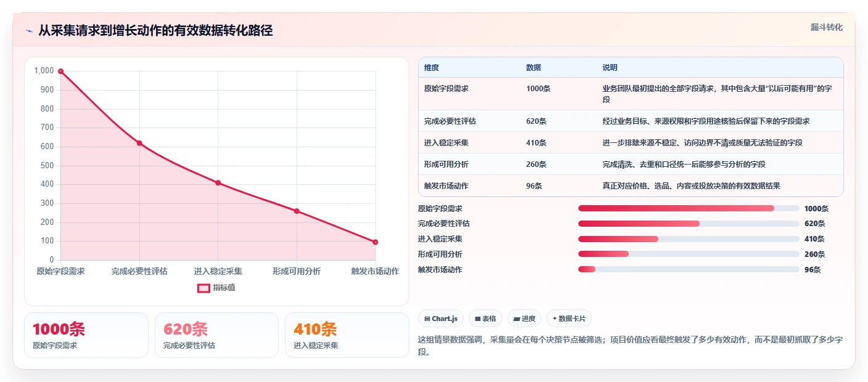Image resolution: width=868 pixels, height=382 pixels.
Task: Click the y-axis label 1,000
Action: [44, 71]
